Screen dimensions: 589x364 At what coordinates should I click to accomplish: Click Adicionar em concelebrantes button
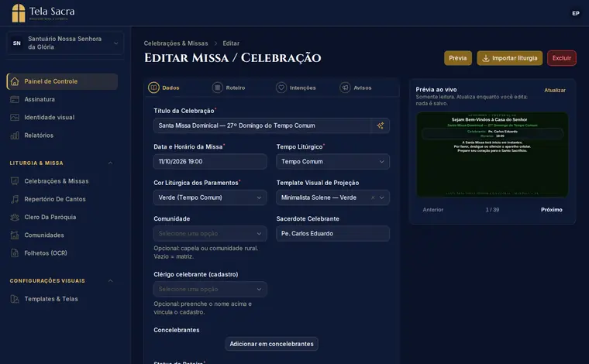click(271, 344)
